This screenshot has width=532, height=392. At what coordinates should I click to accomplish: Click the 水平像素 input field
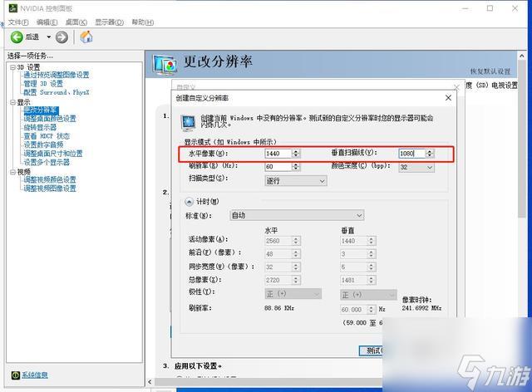278,154
